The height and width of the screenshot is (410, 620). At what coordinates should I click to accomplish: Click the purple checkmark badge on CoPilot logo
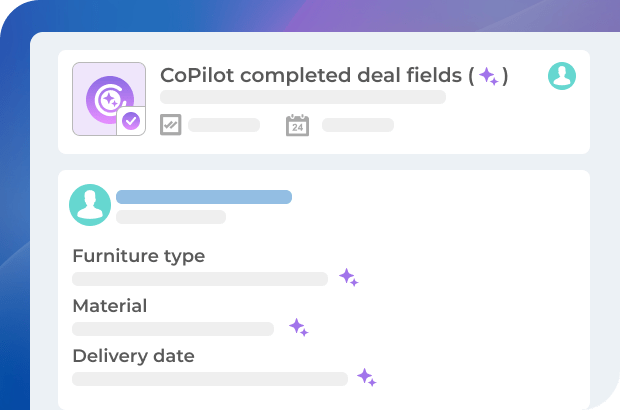(x=131, y=122)
